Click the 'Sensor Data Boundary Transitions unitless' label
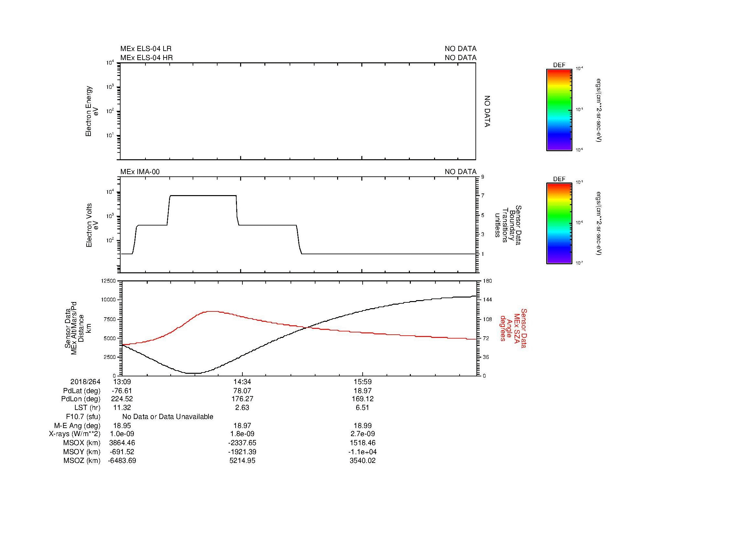Image resolution: width=756 pixels, height=534 pixels. point(508,225)
